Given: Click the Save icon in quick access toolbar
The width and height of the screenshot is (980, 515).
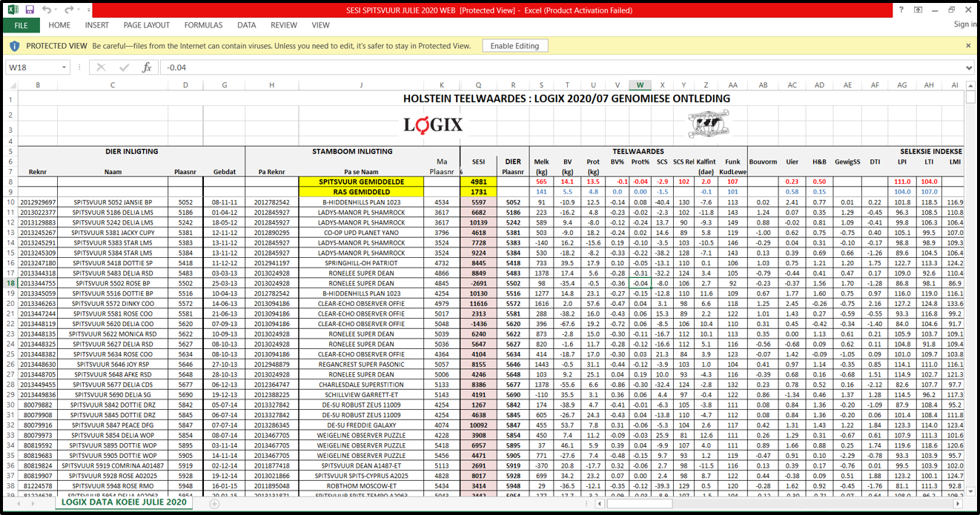Looking at the screenshot, I should [30, 10].
